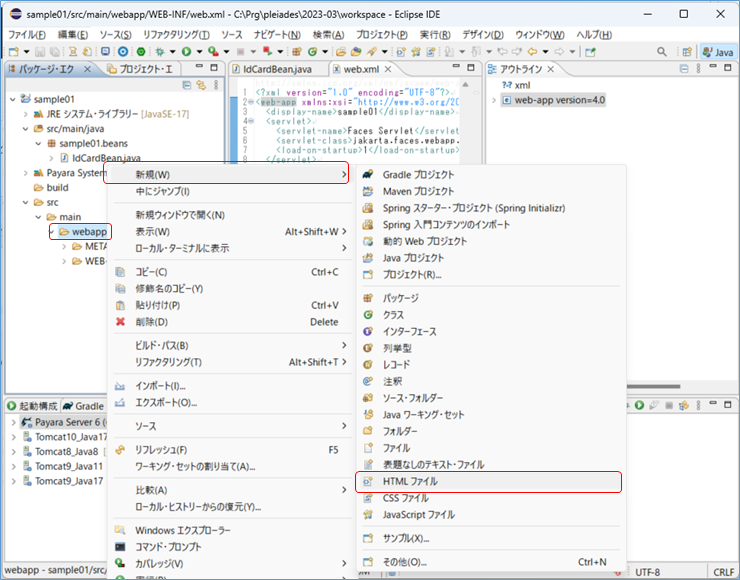This screenshot has width=740, height=580.
Task: Click the New wizard toolbar icon
Action: click(x=14, y=51)
